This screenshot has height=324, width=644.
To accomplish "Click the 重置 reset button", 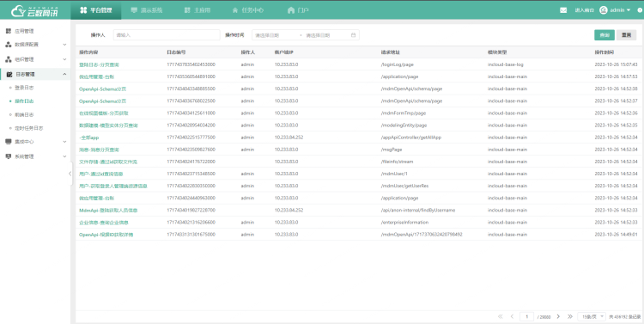I will 626,35.
